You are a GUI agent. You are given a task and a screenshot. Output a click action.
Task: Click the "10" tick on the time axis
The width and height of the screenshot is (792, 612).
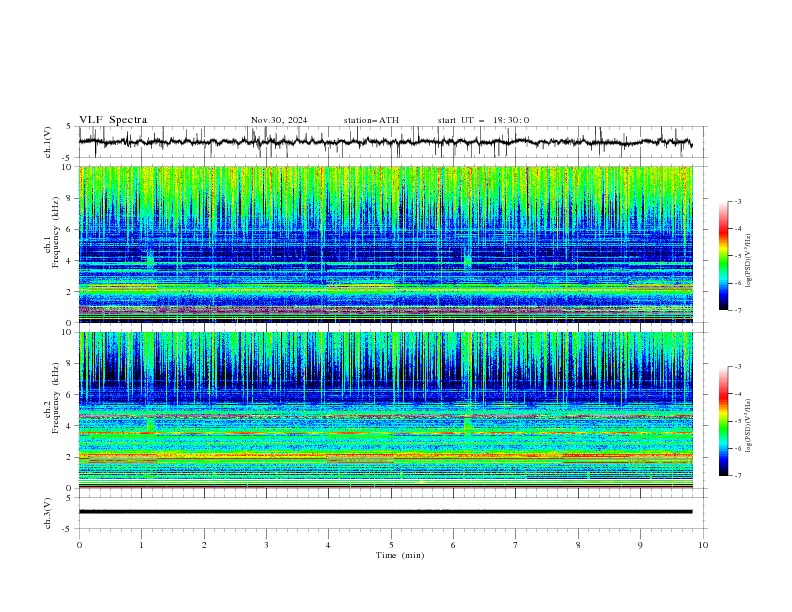703,545
